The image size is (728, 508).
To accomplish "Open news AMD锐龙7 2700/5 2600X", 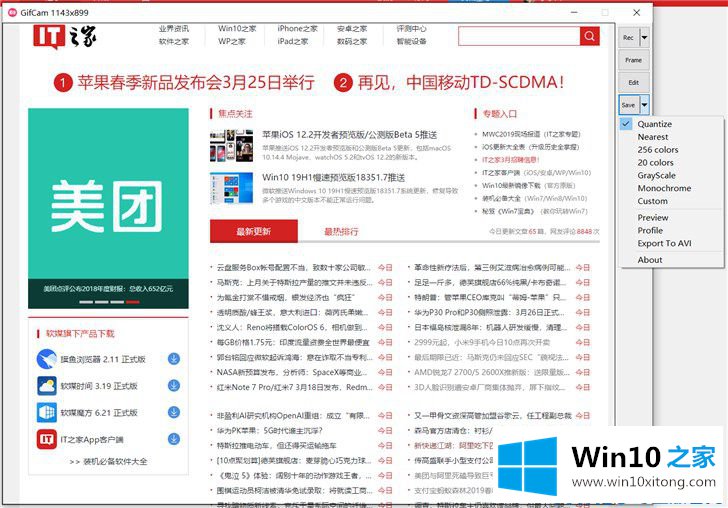I will tap(491, 372).
